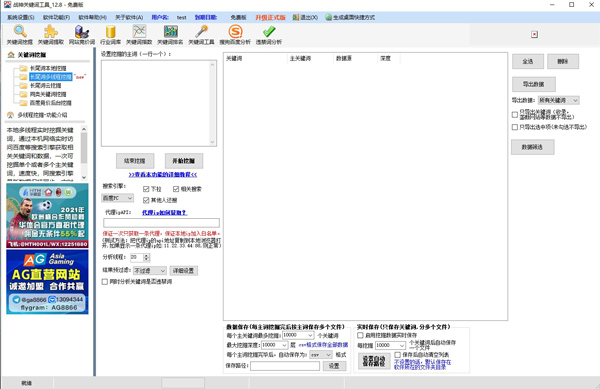Viewport: 600px width, 389px height.
Task: Toggle the 下拉 checkbox
Action: coord(146,189)
